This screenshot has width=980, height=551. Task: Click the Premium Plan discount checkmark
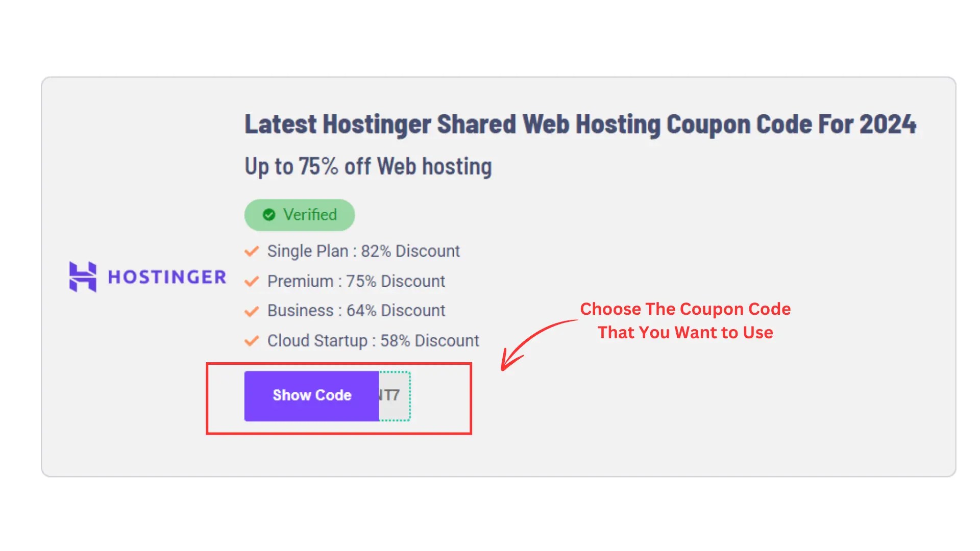[253, 281]
